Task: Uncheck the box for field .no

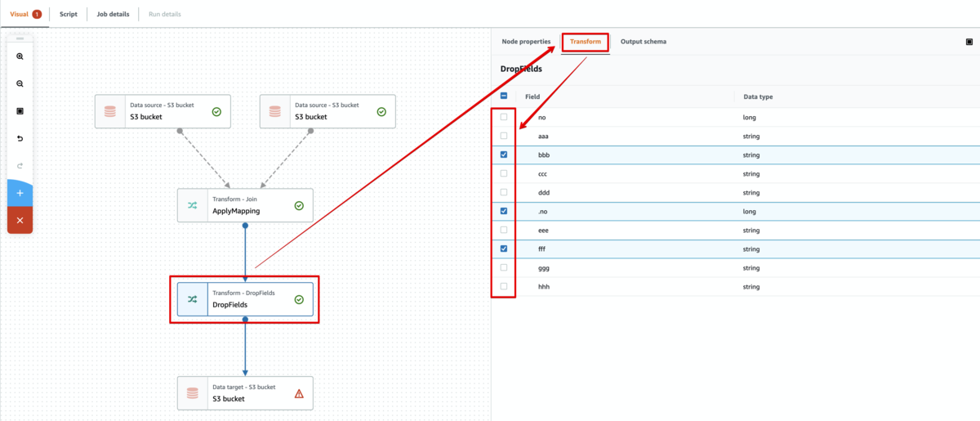Action: click(504, 211)
